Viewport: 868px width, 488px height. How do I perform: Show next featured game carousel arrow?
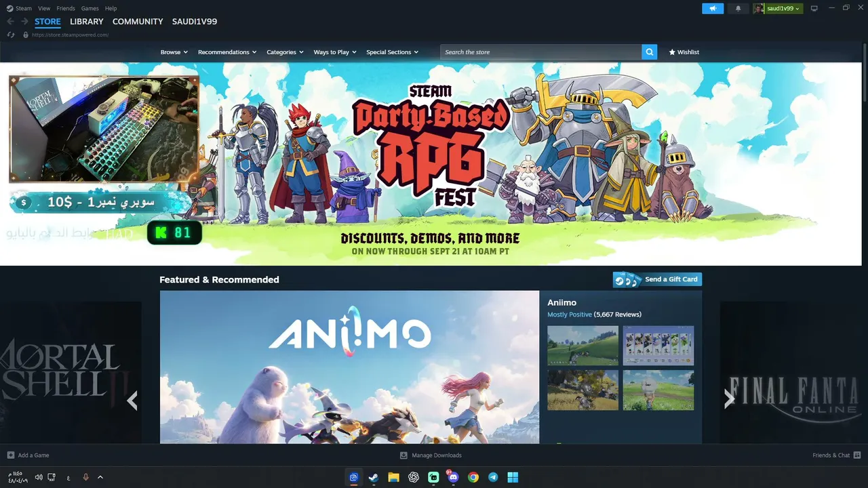(729, 399)
